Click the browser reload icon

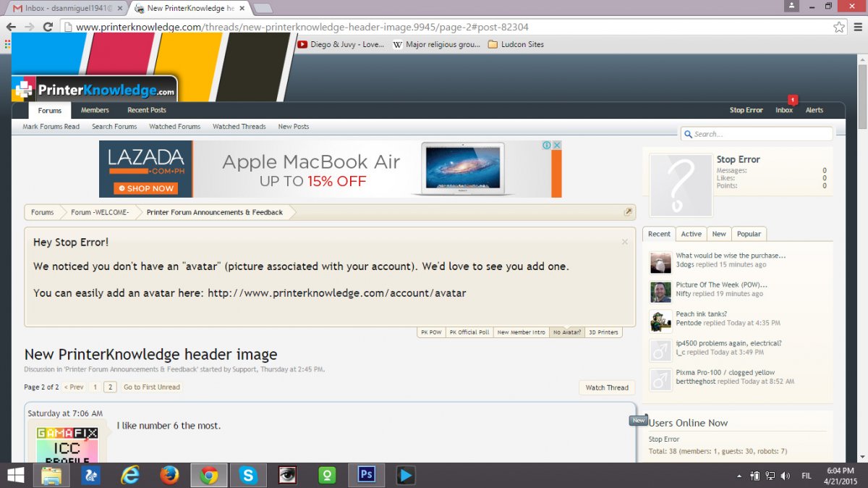pos(48,27)
